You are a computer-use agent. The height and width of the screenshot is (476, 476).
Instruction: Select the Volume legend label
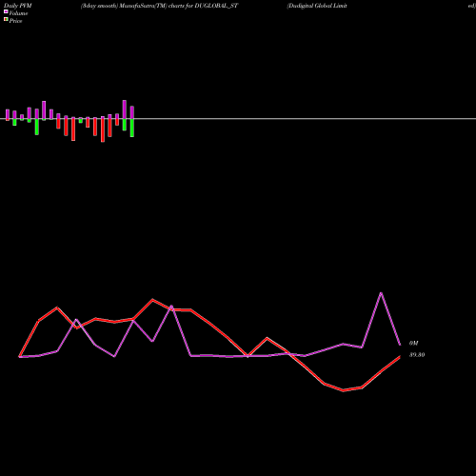coord(18,13)
